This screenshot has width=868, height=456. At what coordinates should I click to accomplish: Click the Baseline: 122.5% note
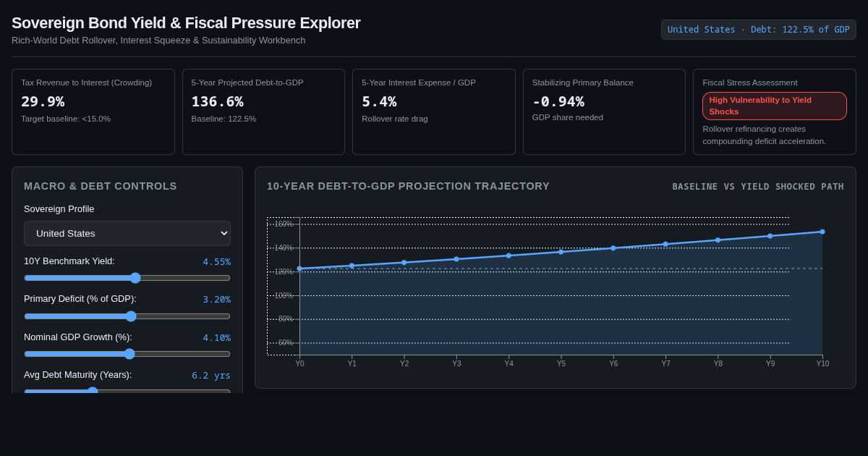[x=224, y=119]
